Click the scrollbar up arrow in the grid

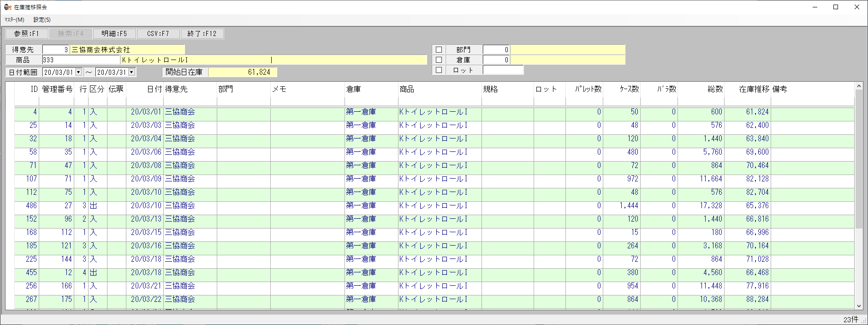[x=859, y=86]
